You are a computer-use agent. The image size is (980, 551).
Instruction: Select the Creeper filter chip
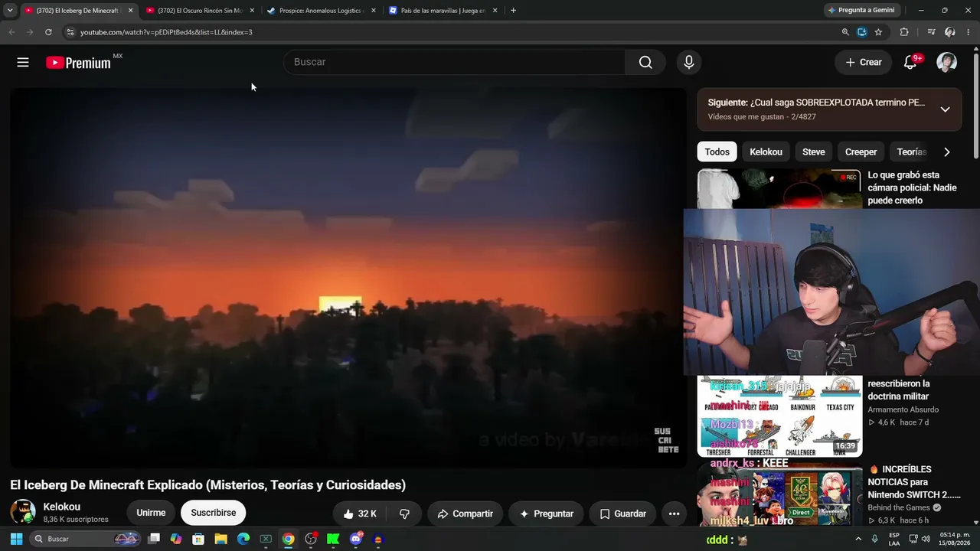click(861, 152)
